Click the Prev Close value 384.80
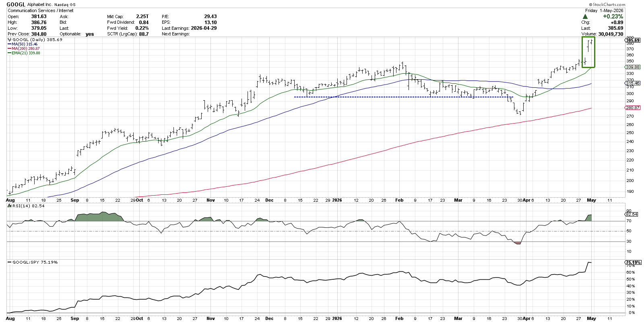The height and width of the screenshot is (322, 644). click(x=39, y=34)
